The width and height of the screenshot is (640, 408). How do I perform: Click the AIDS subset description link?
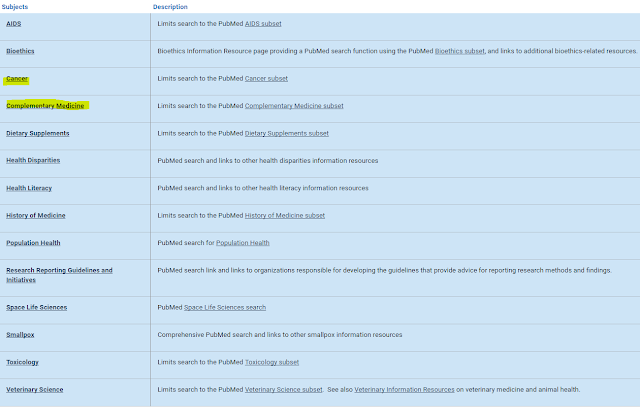click(x=263, y=24)
